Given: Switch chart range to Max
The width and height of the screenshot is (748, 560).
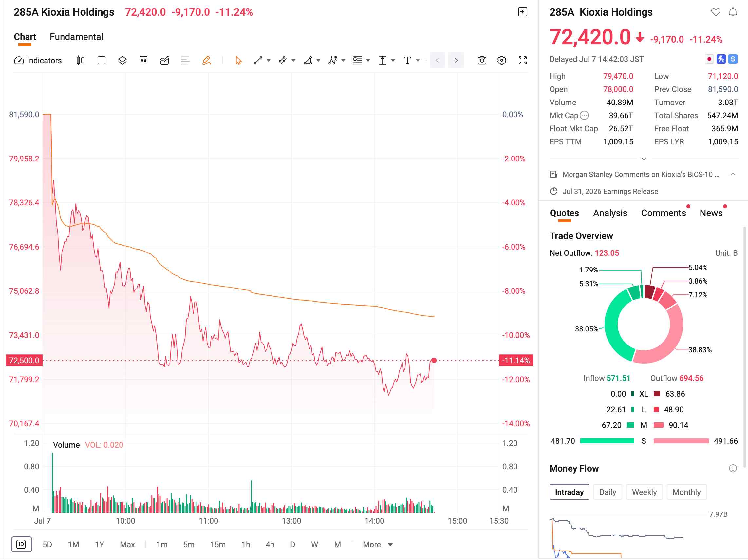Looking at the screenshot, I should [127, 544].
